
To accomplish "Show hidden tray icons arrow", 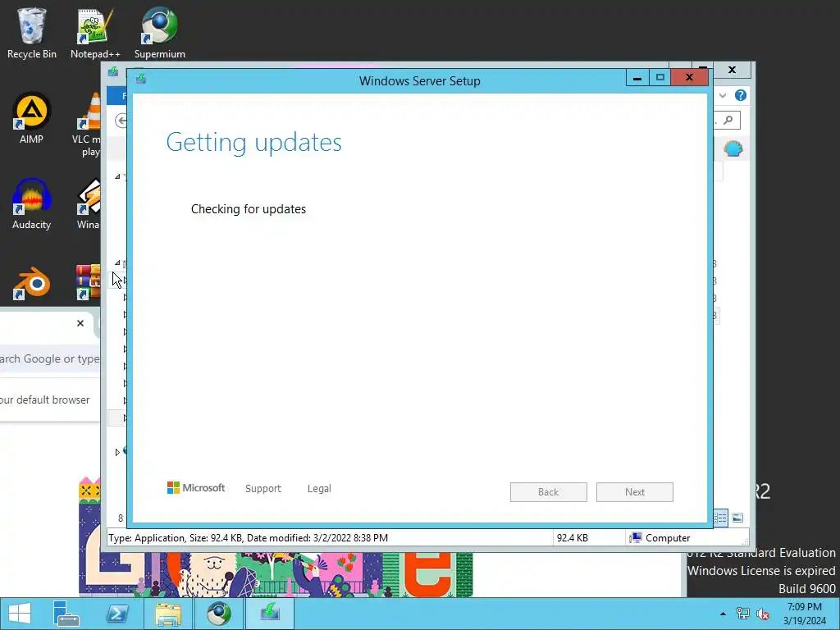I will (724, 614).
